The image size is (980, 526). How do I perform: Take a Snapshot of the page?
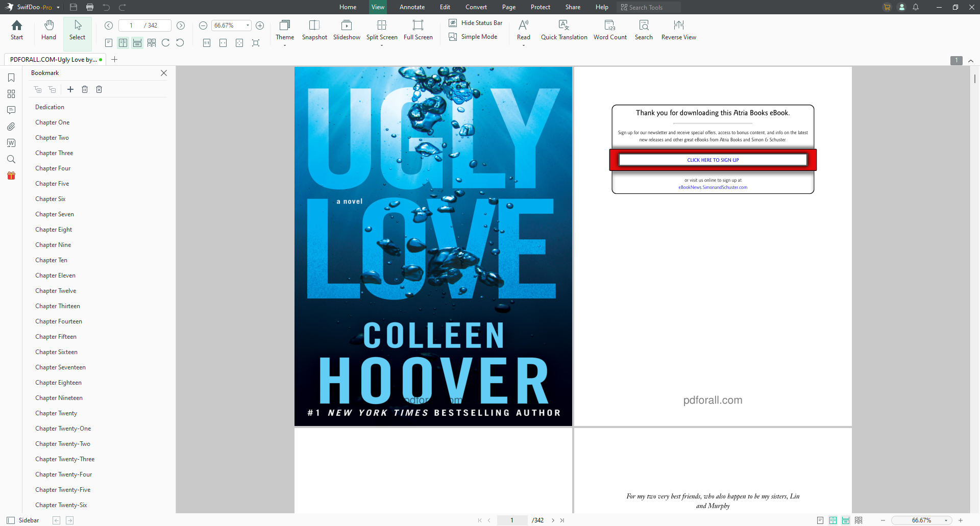(x=314, y=30)
